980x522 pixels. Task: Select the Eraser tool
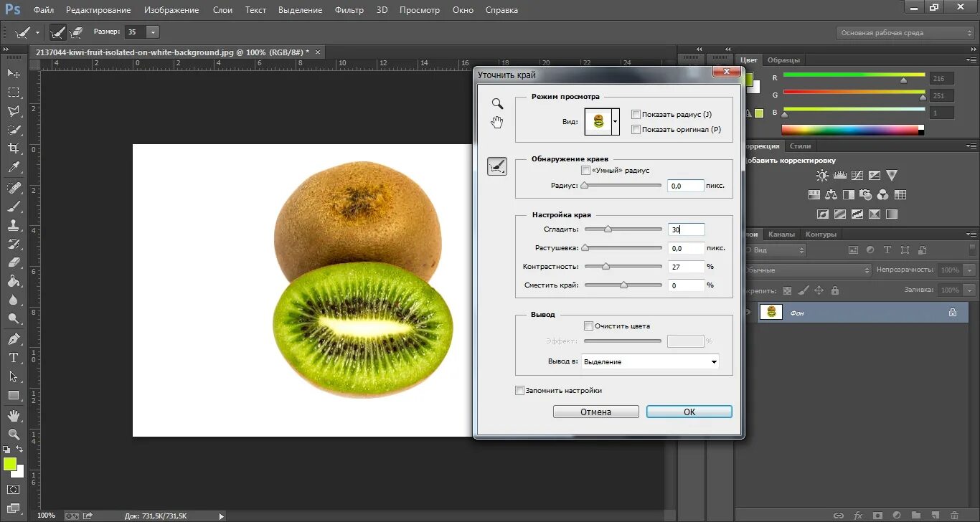[x=14, y=262]
